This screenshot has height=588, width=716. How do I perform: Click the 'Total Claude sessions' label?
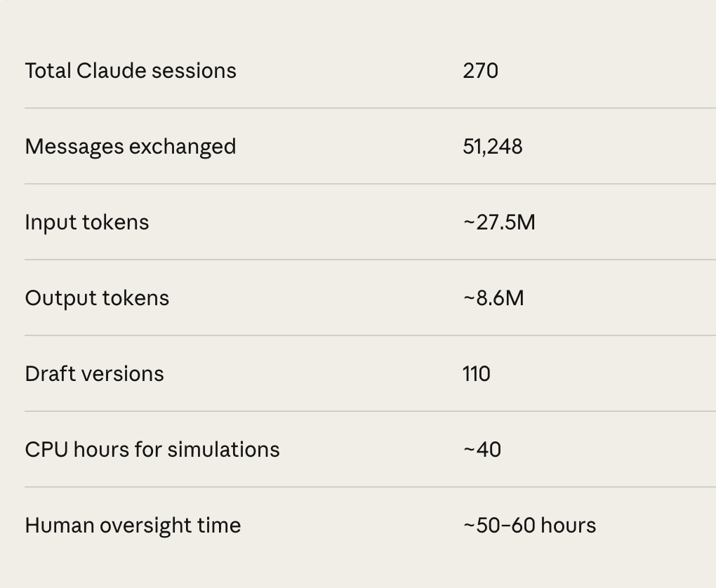pos(131,71)
